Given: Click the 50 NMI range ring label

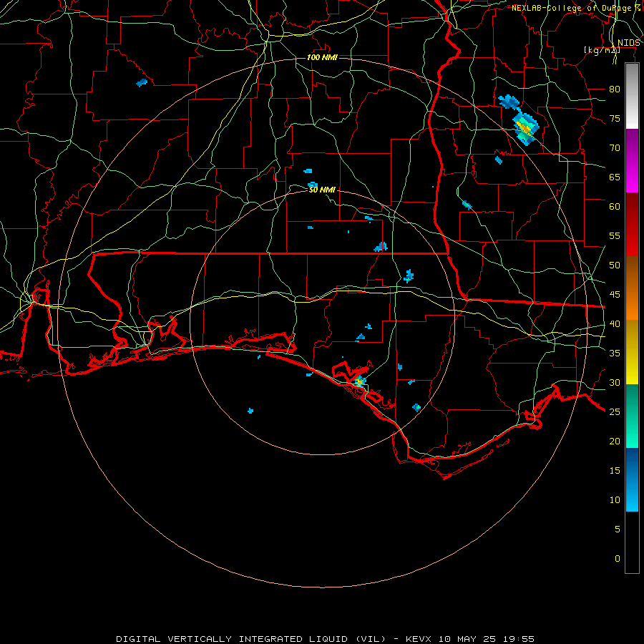Looking at the screenshot, I should pyautogui.click(x=322, y=190).
